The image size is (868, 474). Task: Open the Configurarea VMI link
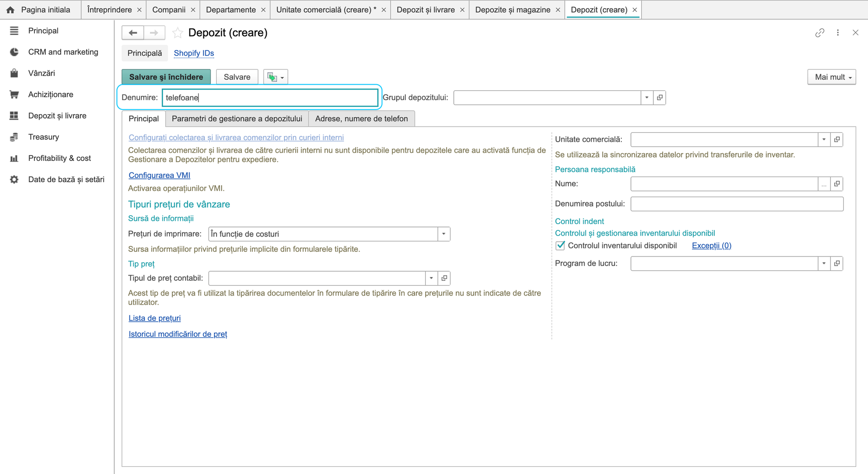(160, 175)
